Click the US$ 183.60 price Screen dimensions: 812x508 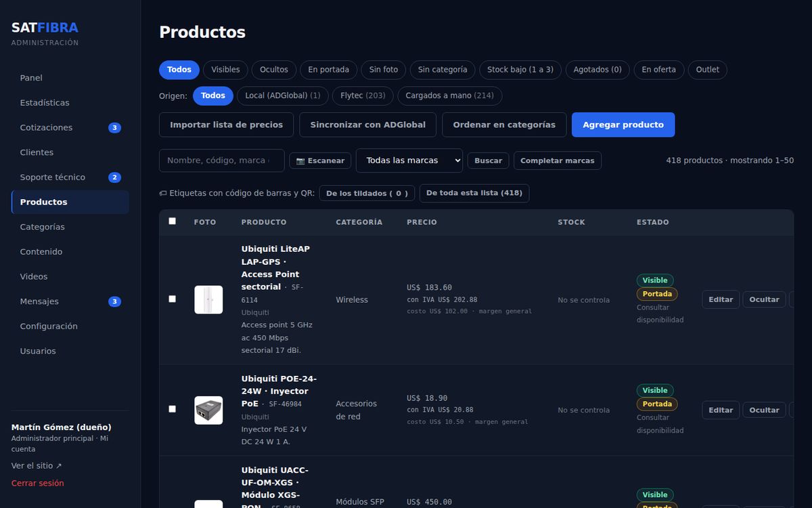click(429, 287)
